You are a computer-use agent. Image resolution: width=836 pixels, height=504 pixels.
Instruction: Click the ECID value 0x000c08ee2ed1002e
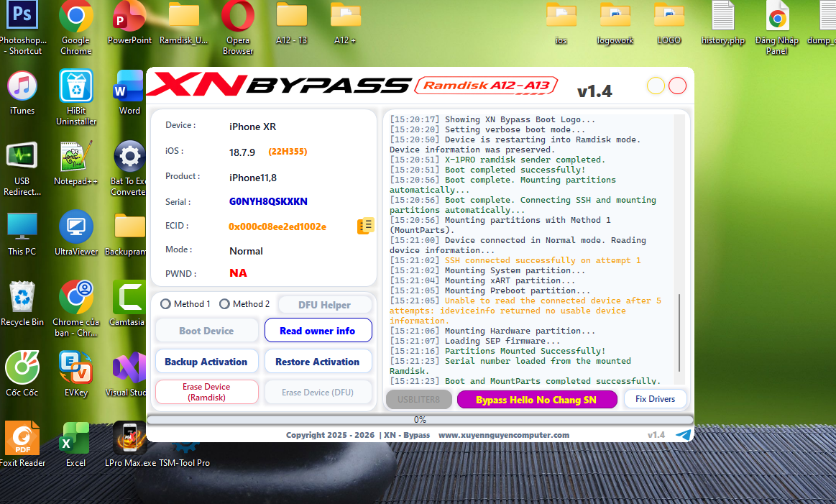click(277, 226)
